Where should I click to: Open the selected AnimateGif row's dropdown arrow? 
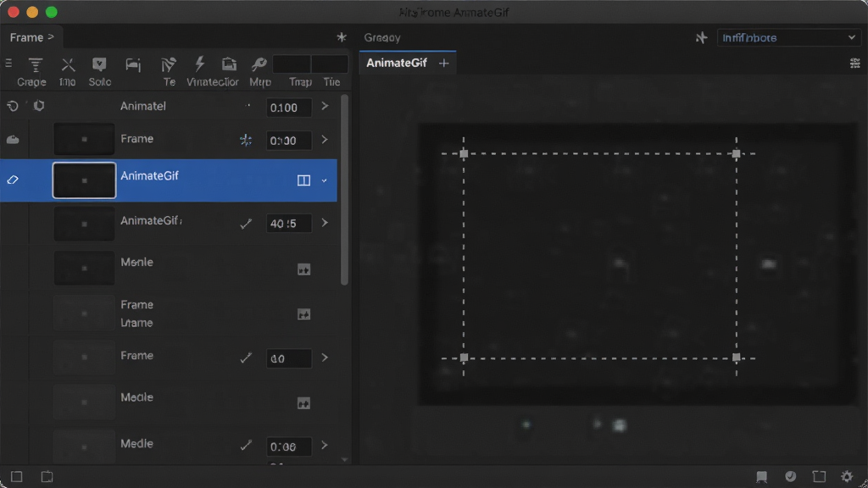[325, 180]
